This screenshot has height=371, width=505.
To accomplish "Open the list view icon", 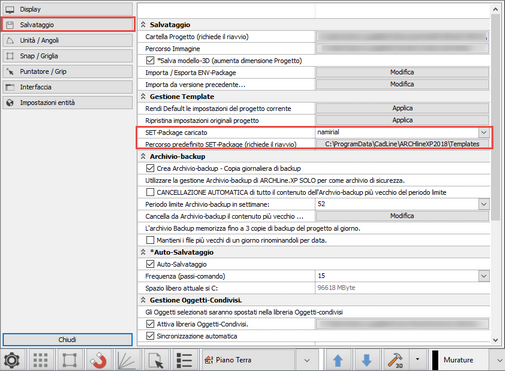I will (x=184, y=360).
